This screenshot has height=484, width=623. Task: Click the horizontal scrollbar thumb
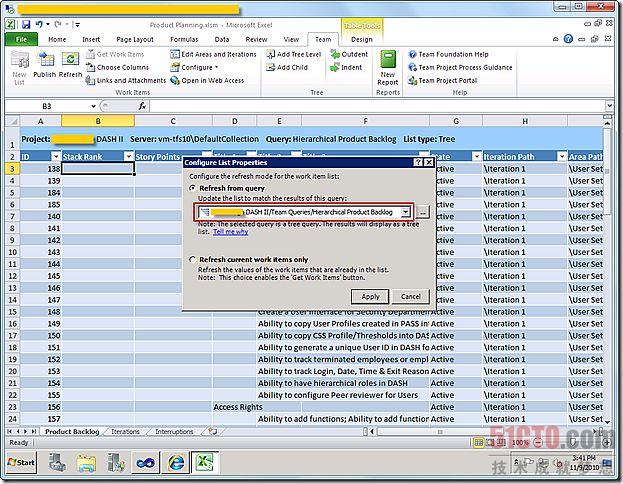tap(439, 432)
